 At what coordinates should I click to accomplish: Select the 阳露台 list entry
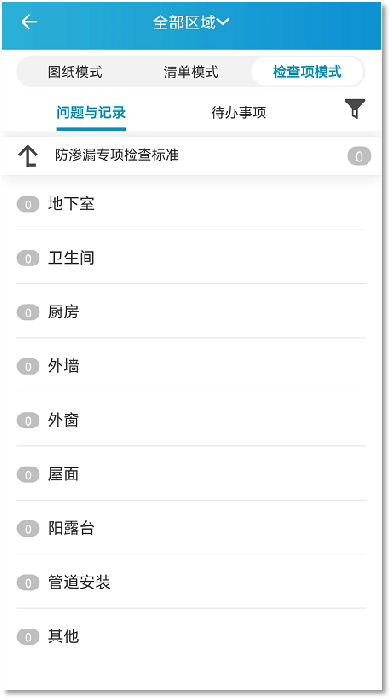[191, 529]
